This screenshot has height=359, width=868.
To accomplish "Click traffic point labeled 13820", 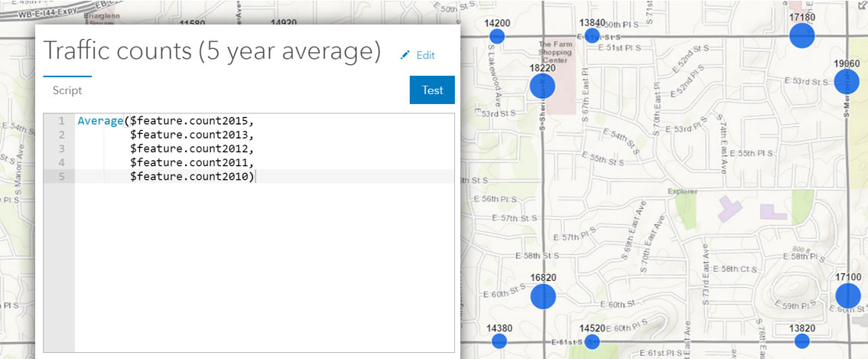I will click(802, 341).
